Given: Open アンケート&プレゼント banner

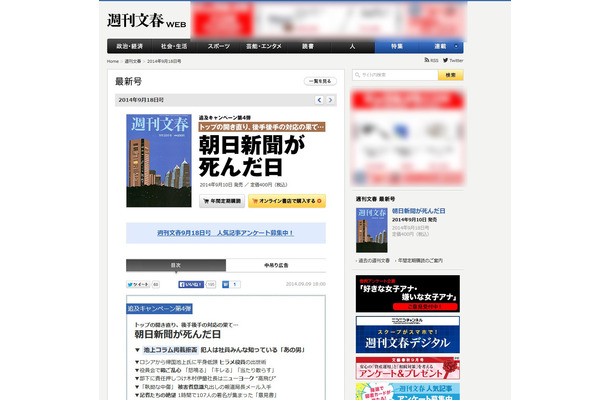Looking at the screenshot, I should pyautogui.click(x=408, y=368).
